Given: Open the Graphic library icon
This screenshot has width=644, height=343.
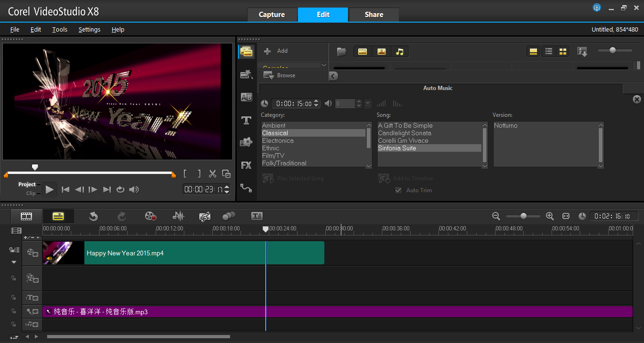Looking at the screenshot, I should click(x=246, y=142).
